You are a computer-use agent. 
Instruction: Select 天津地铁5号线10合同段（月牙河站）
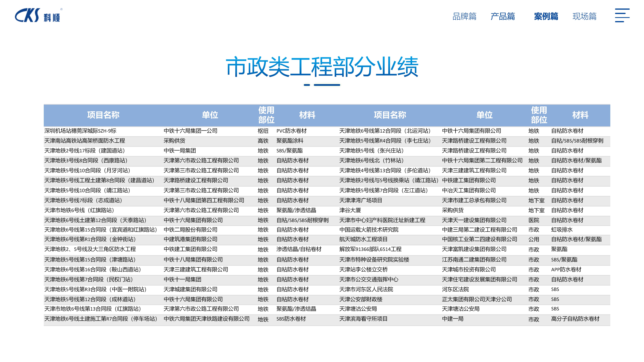(x=87, y=171)
